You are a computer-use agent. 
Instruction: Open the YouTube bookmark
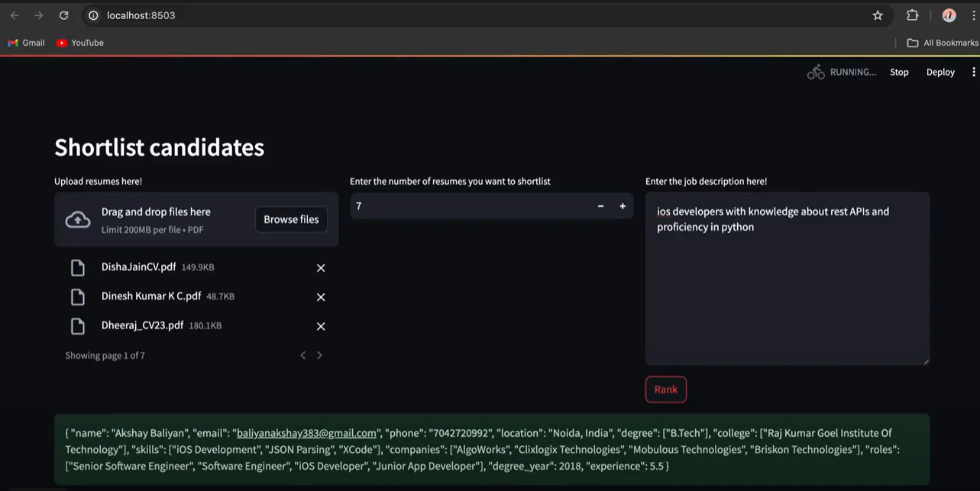[80, 43]
